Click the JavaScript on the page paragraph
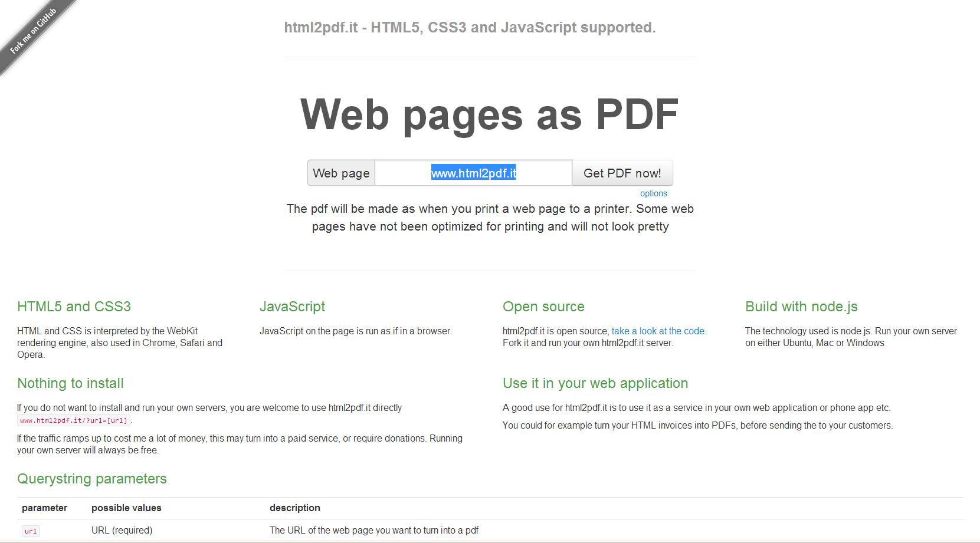980x543 pixels. [x=356, y=331]
